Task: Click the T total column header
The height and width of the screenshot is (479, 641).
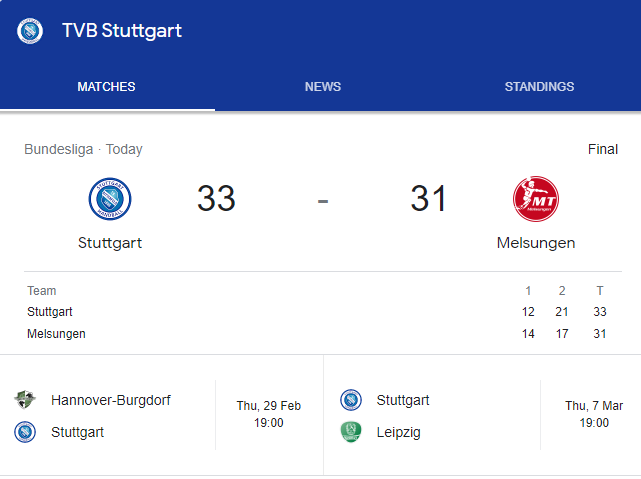Action: 600,291
